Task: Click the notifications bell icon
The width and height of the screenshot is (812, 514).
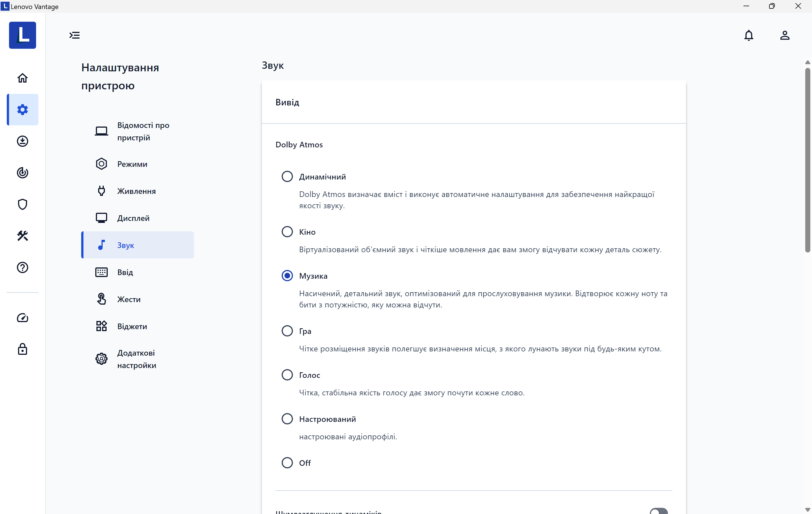Action: tap(748, 36)
